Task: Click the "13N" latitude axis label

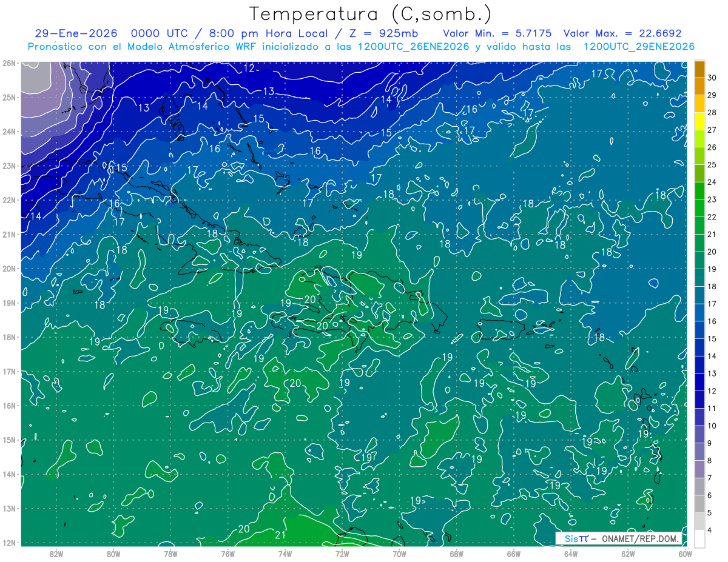Action: click(8, 508)
